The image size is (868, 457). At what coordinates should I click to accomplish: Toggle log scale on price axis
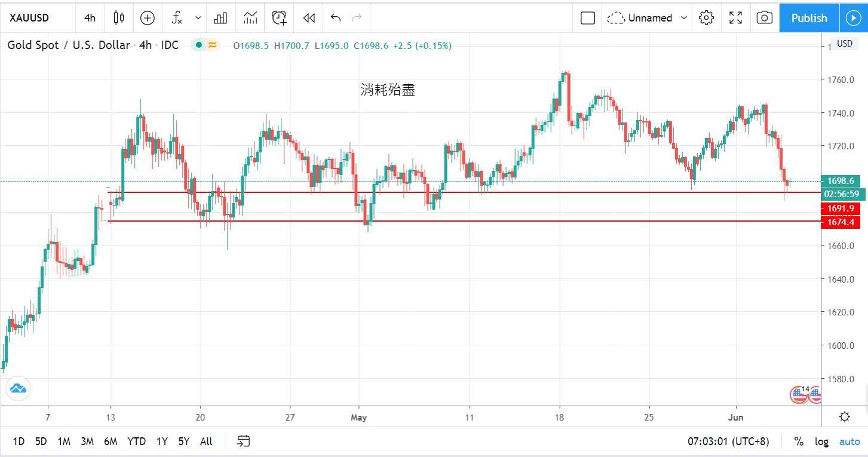tap(822, 441)
